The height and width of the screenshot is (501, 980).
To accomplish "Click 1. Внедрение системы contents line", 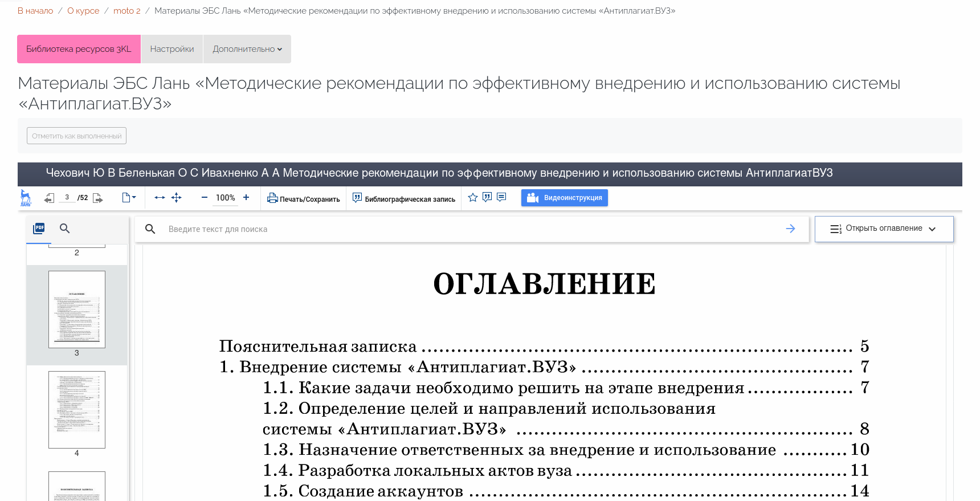I will pos(544,367).
